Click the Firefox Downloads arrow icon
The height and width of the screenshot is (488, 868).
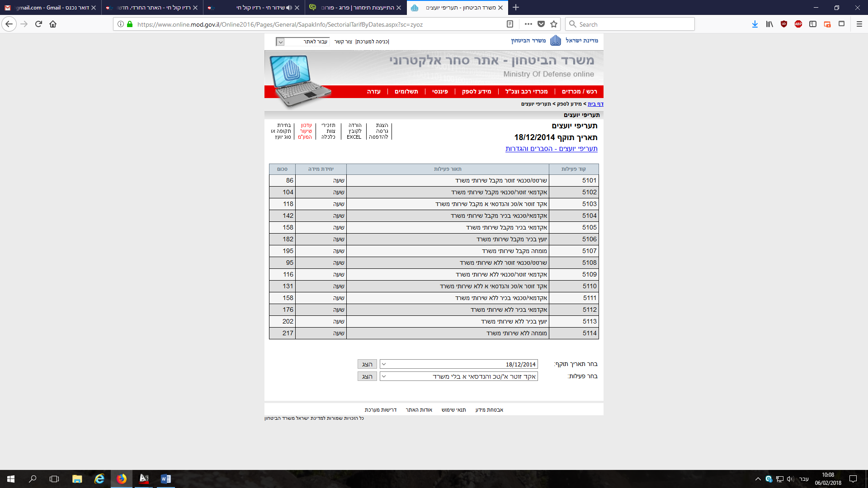pos(755,24)
